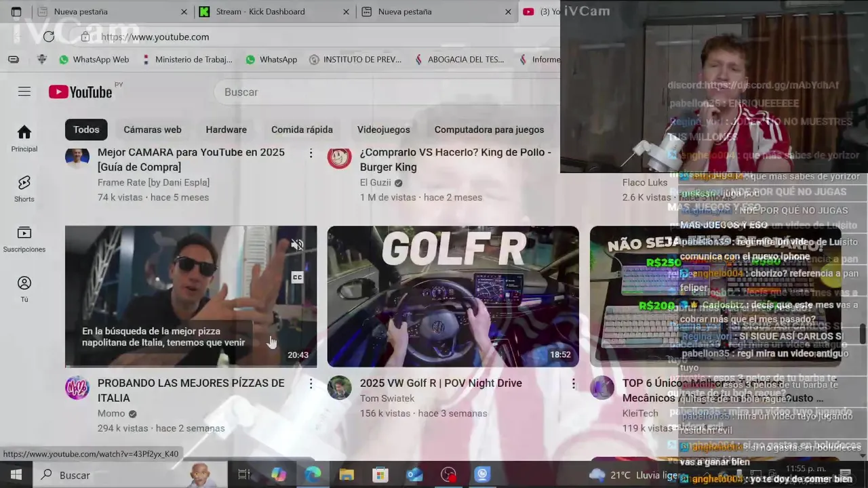
Task: Open the Windows Start menu
Action: pyautogui.click(x=16, y=474)
